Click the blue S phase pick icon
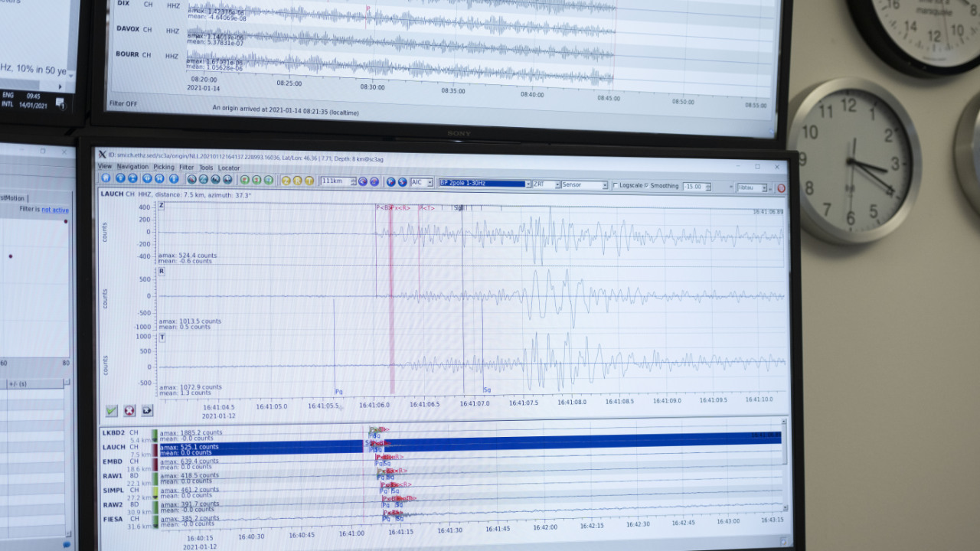The height and width of the screenshot is (551, 980). (x=402, y=181)
